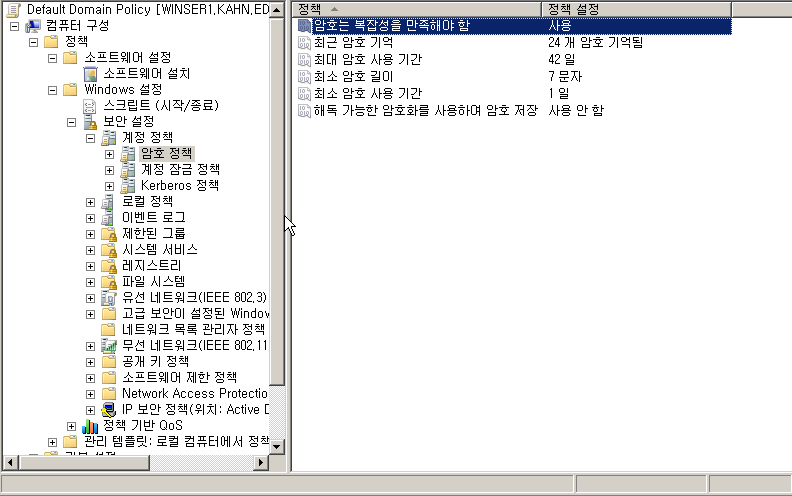Click the 7 문자 setting value
This screenshot has width=792, height=496.
(565, 77)
